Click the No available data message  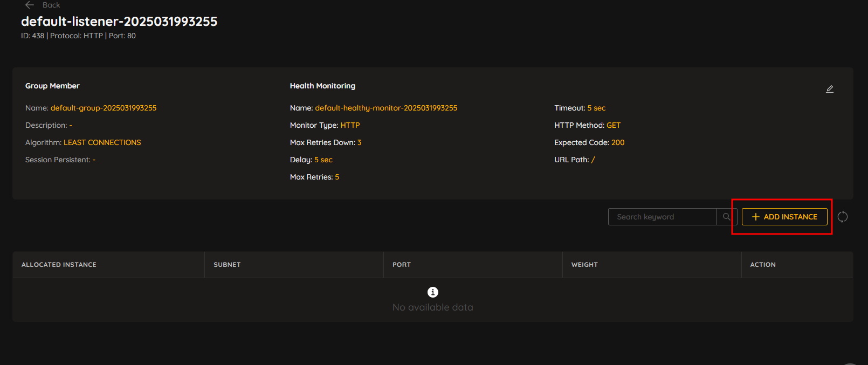click(x=433, y=307)
